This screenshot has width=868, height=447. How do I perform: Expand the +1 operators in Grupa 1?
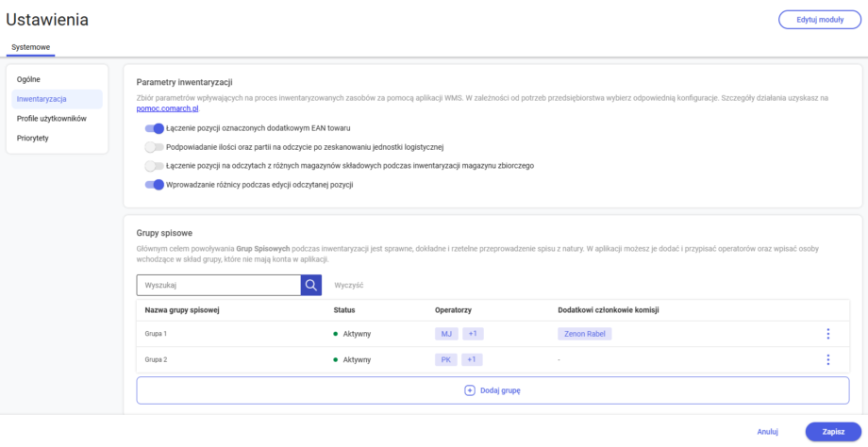point(474,334)
